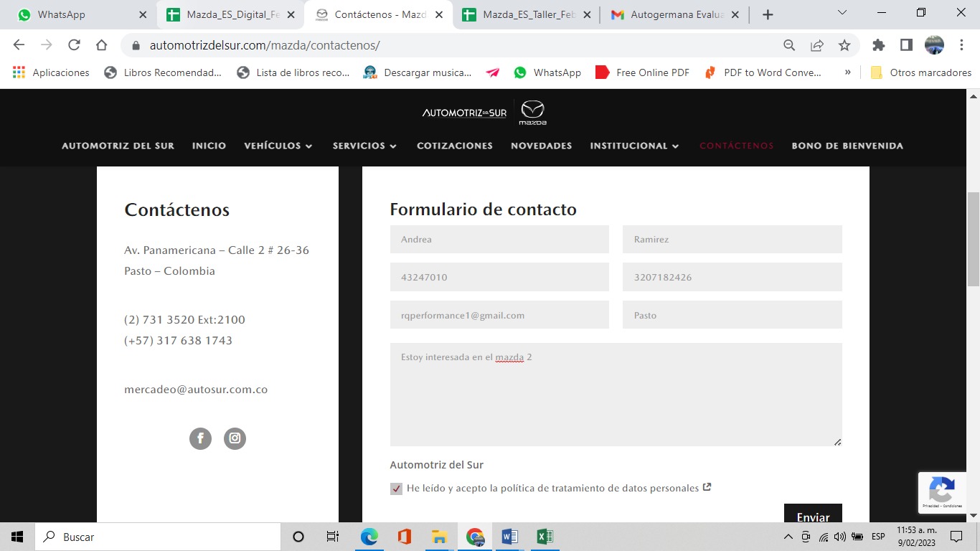Viewport: 980px width, 551px height.
Task: Open the Novedades menu item
Action: 541,146
